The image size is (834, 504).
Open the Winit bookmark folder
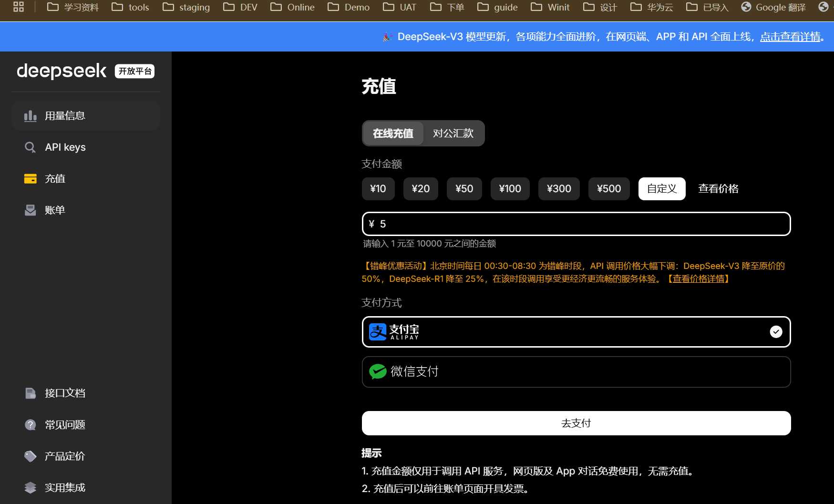click(x=550, y=7)
